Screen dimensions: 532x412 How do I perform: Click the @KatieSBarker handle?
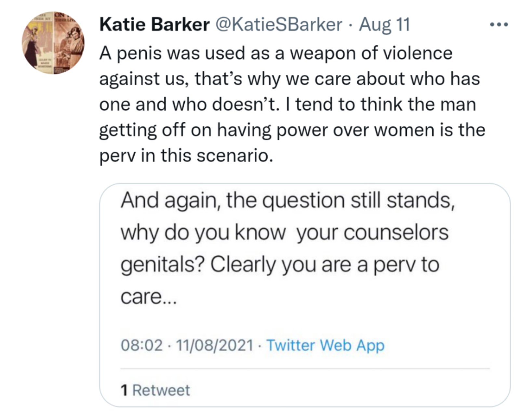coord(278,24)
